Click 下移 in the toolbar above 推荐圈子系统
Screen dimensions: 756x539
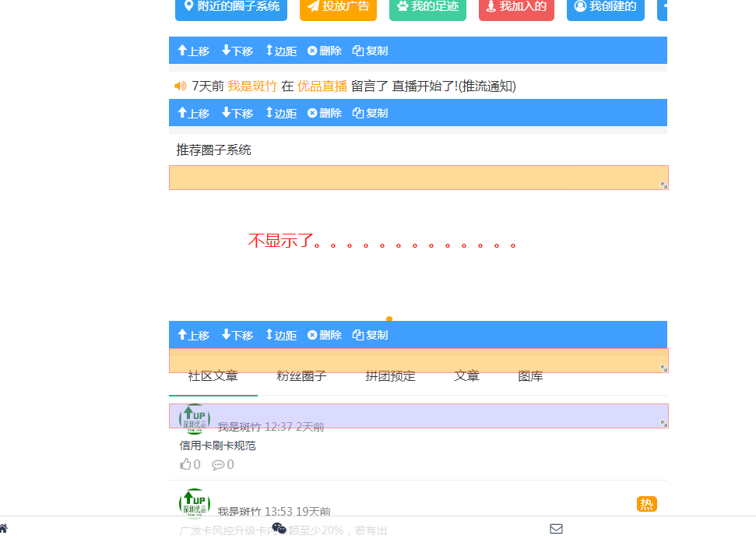tap(237, 113)
